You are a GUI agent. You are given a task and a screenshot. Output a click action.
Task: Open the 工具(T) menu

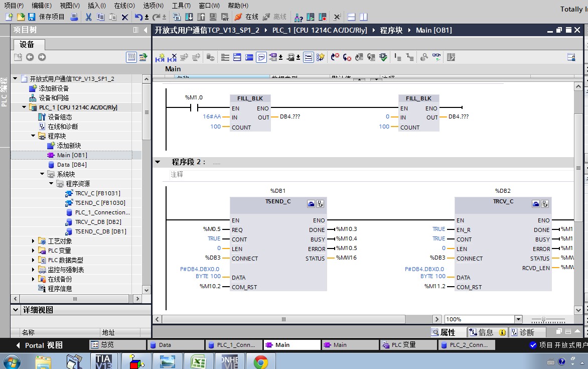point(181,6)
